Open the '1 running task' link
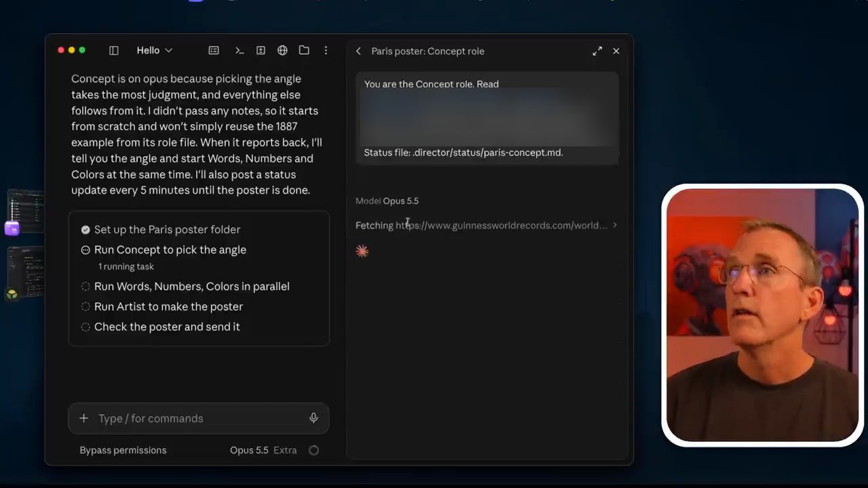This screenshot has height=488, width=868. [x=126, y=267]
